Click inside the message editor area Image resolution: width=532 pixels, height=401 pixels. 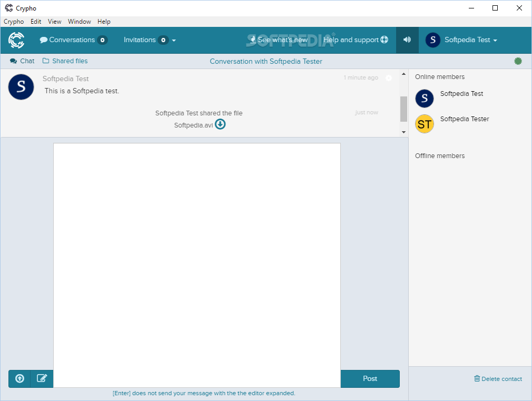197,265
